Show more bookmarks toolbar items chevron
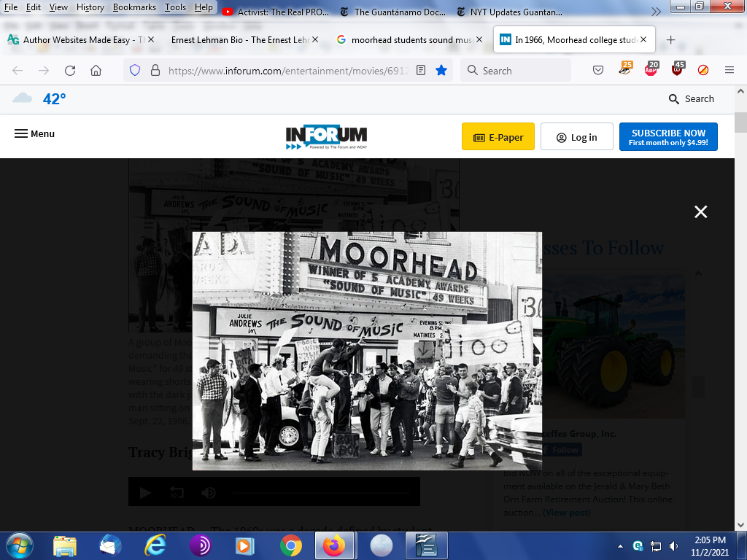Screen dimensions: 747x560 click(x=656, y=12)
